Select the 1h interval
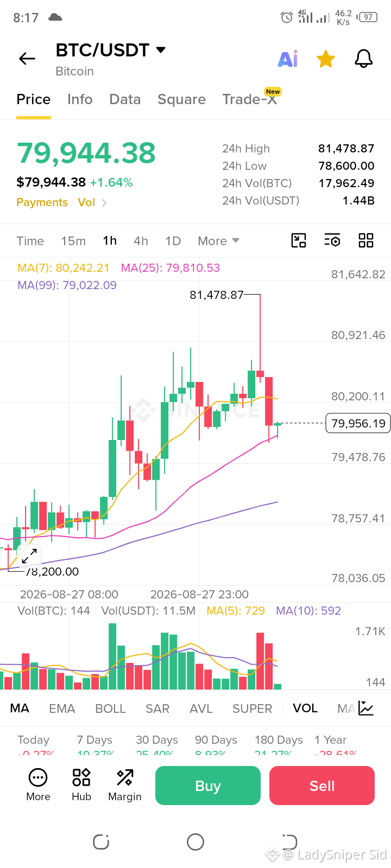This screenshot has width=391, height=868. [x=110, y=241]
